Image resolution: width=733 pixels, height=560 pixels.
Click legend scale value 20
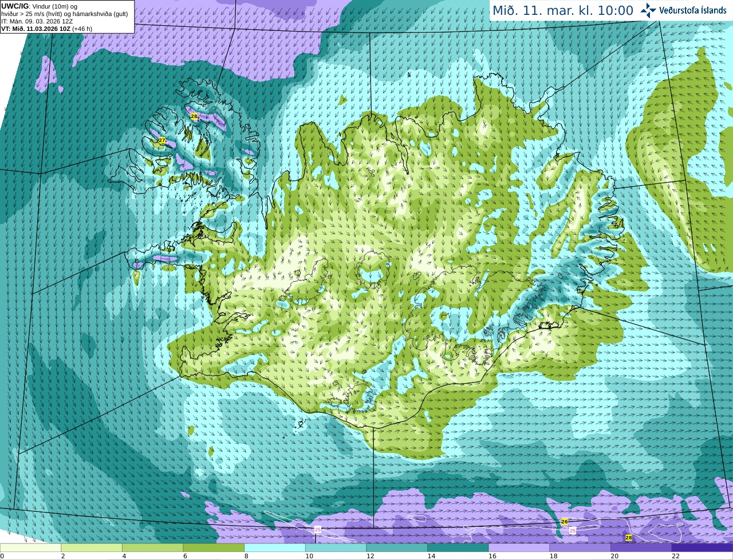click(614, 556)
